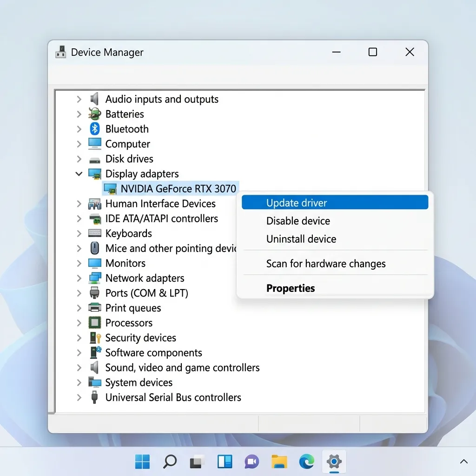
Task: Expand the Disk drives chevron
Action: click(x=79, y=159)
